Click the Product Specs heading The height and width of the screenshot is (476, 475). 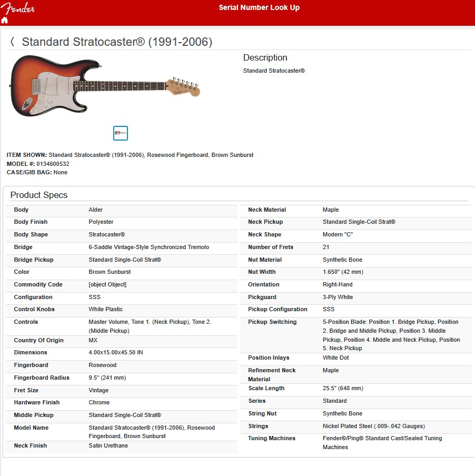39,195
